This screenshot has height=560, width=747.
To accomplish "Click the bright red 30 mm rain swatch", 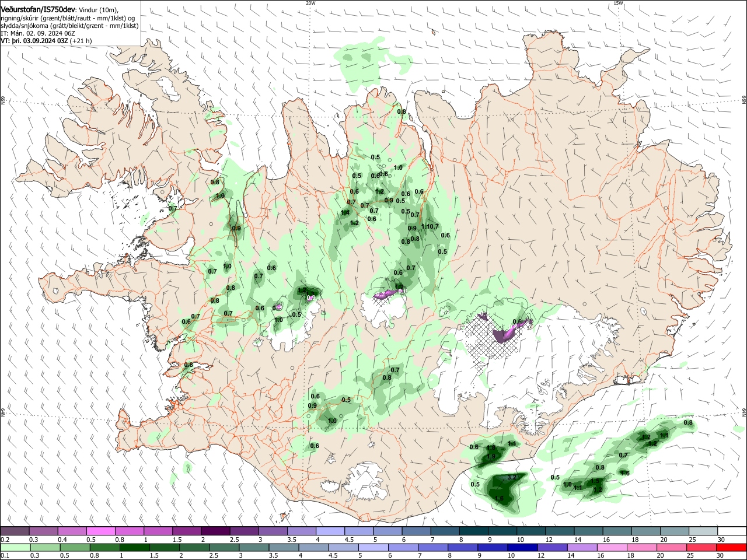I will click(x=732, y=547).
